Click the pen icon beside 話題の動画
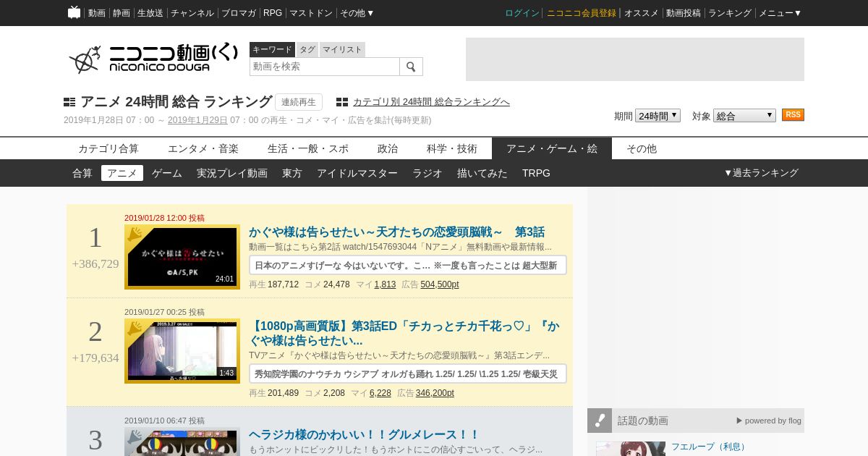 (600, 421)
